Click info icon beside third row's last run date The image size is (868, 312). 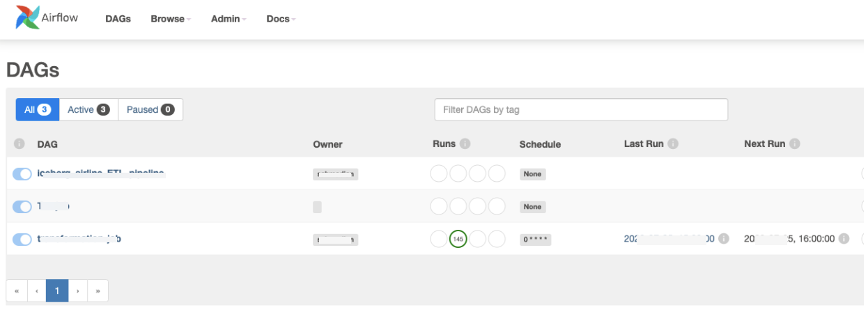coord(724,239)
